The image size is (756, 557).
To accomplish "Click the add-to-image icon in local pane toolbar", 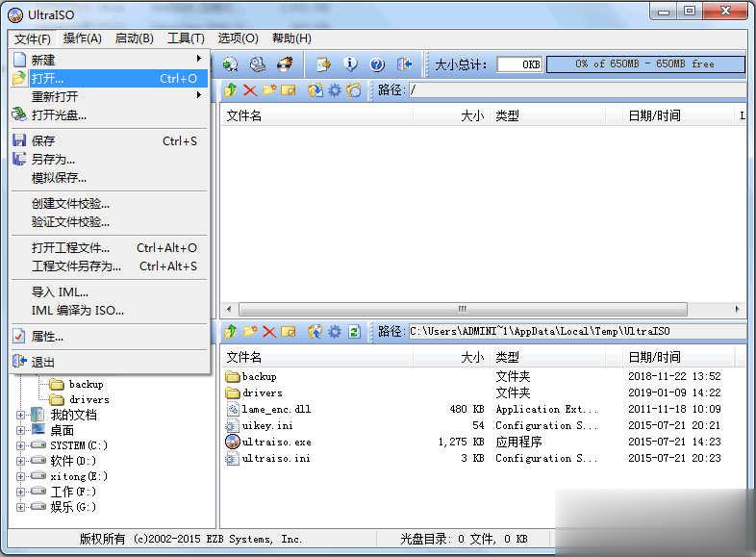I will click(315, 331).
